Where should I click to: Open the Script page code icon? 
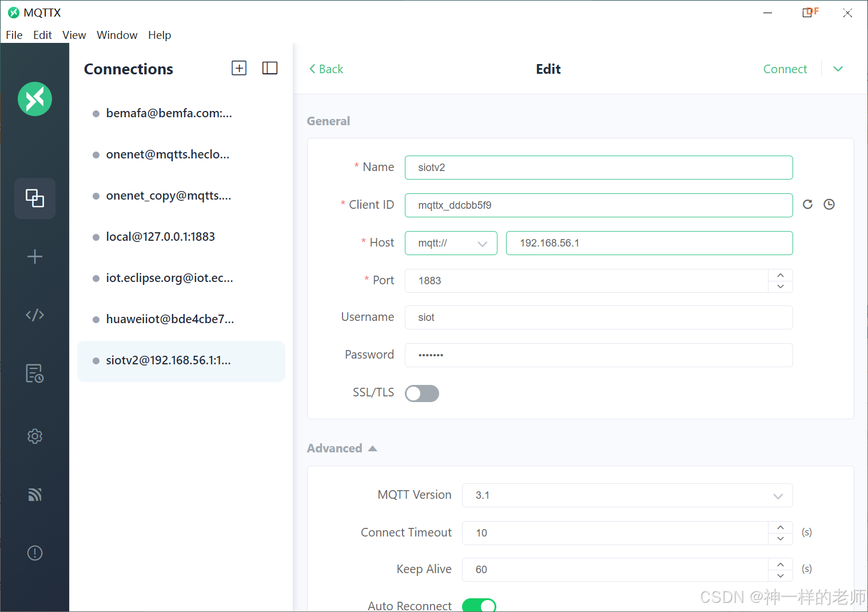(35, 315)
